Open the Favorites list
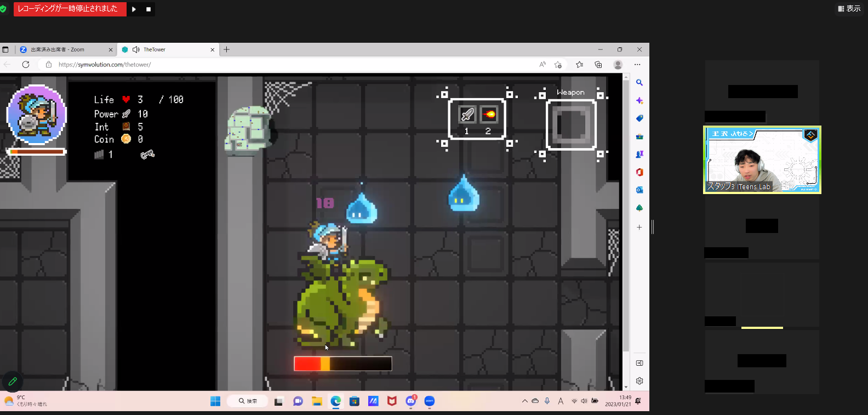 tap(580, 65)
